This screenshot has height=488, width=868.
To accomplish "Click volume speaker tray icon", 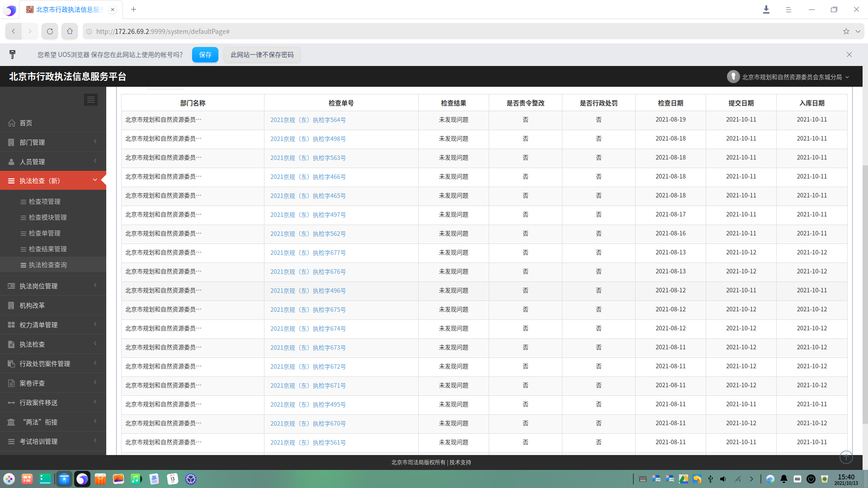I will pos(723,479).
